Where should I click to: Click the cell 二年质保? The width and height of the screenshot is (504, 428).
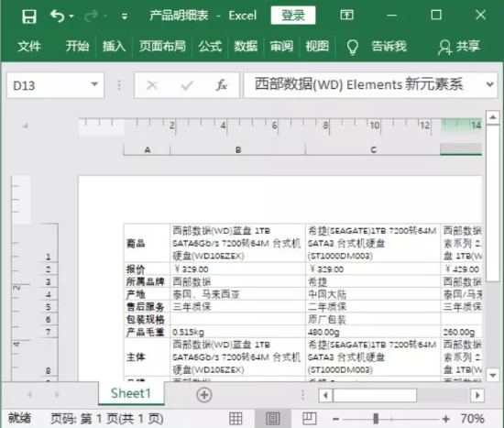373,307
